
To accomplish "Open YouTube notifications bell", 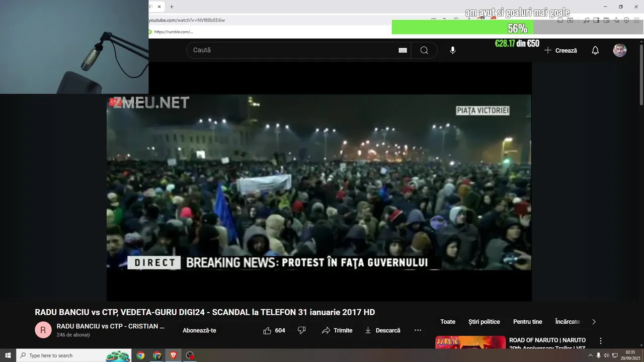I will (x=595, y=50).
